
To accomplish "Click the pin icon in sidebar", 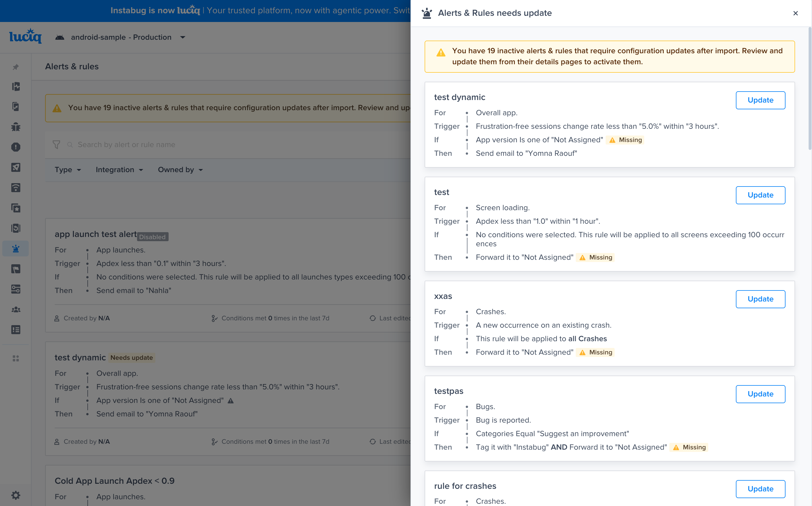I will point(16,67).
